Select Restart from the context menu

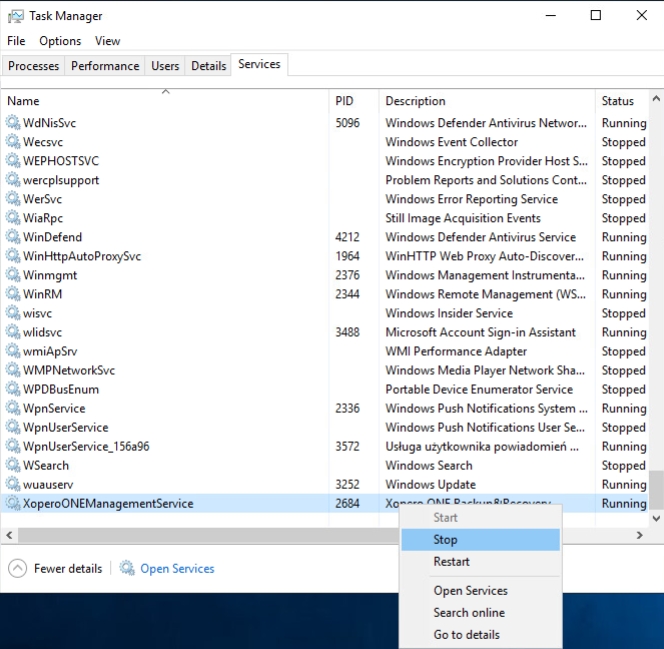(451, 562)
